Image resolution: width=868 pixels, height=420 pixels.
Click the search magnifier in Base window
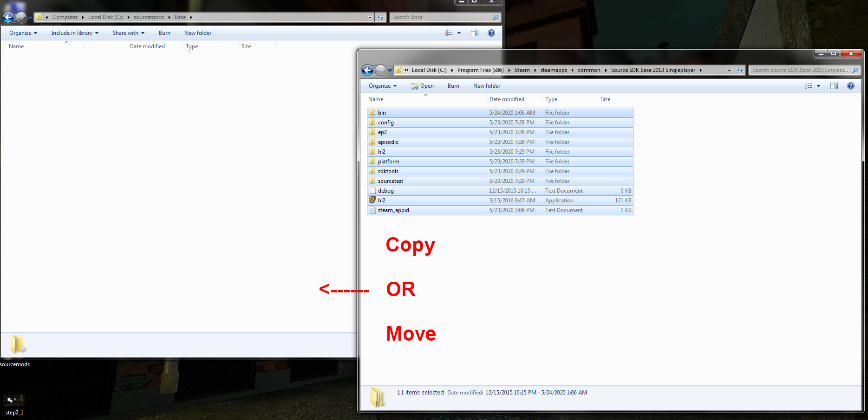[496, 17]
